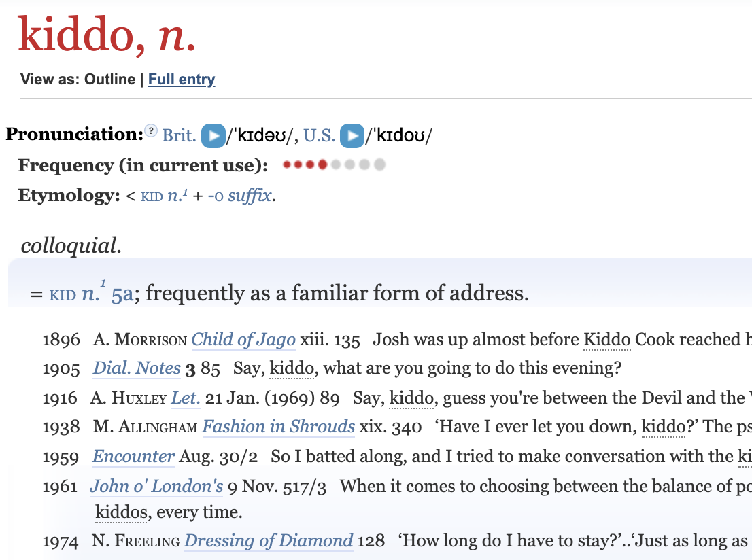Open Huxley's Let. citation source
The height and width of the screenshot is (560, 752).
[186, 398]
